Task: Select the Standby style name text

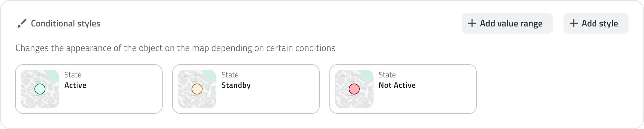Action: pos(236,85)
